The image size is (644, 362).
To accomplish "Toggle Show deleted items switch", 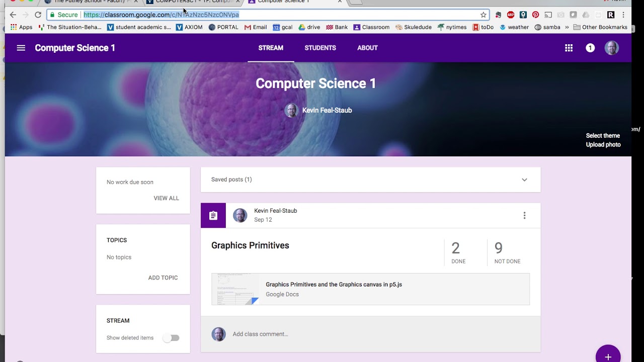I will pos(171,338).
